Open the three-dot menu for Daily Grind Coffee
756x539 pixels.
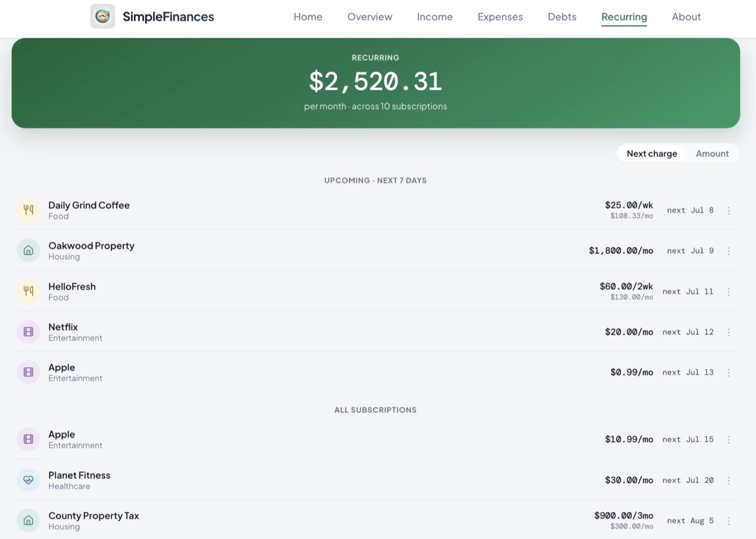(x=728, y=210)
